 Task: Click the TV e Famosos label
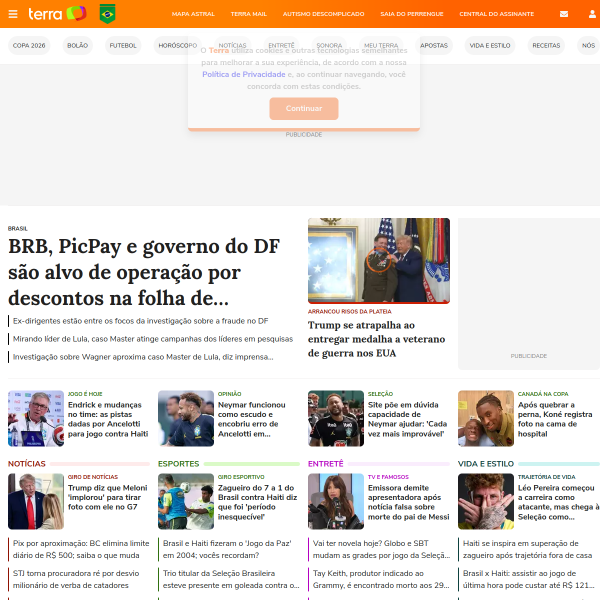(x=388, y=477)
